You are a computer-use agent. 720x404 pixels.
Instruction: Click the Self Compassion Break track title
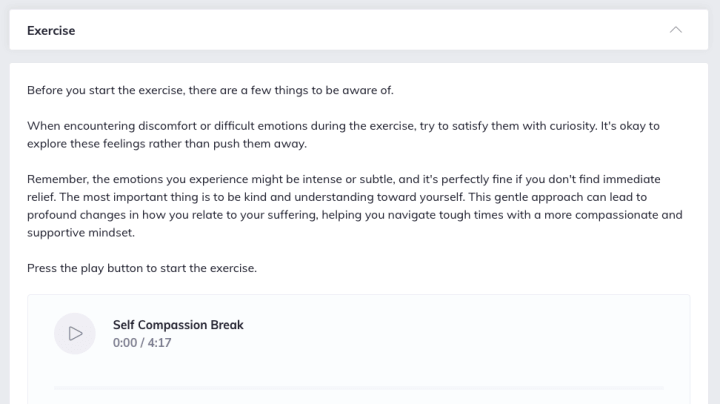(178, 325)
